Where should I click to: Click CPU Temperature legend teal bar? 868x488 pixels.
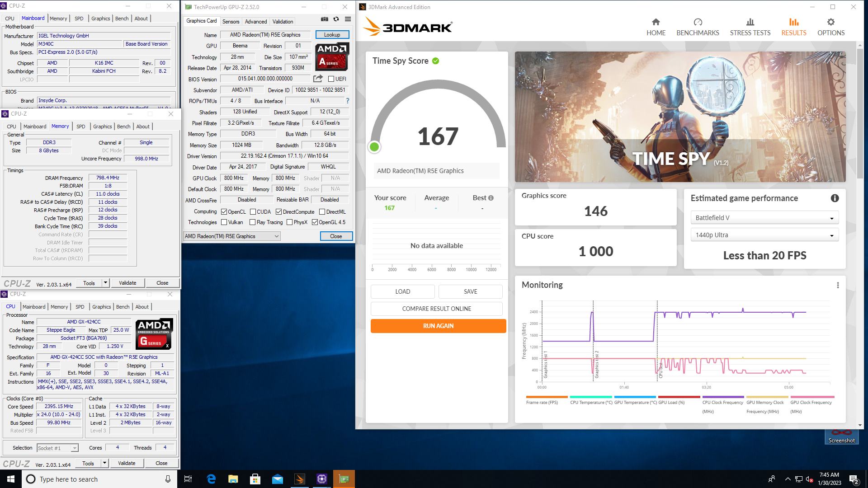(x=591, y=397)
